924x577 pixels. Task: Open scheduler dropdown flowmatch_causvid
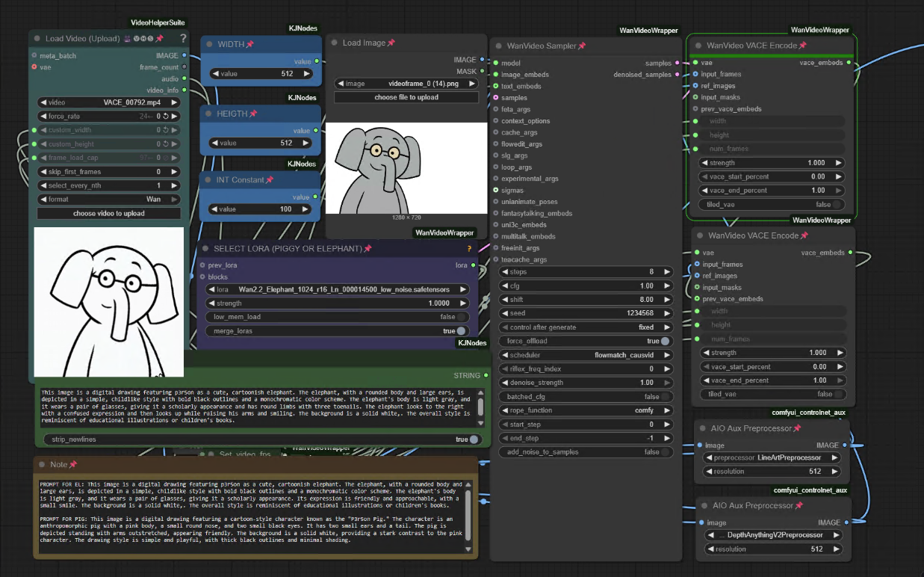586,355
